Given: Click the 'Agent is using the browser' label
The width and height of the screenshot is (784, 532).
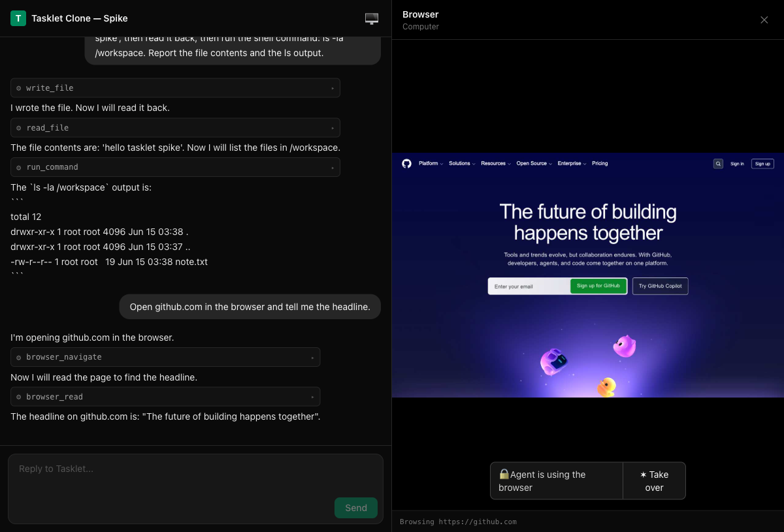Looking at the screenshot, I should click(x=542, y=481).
